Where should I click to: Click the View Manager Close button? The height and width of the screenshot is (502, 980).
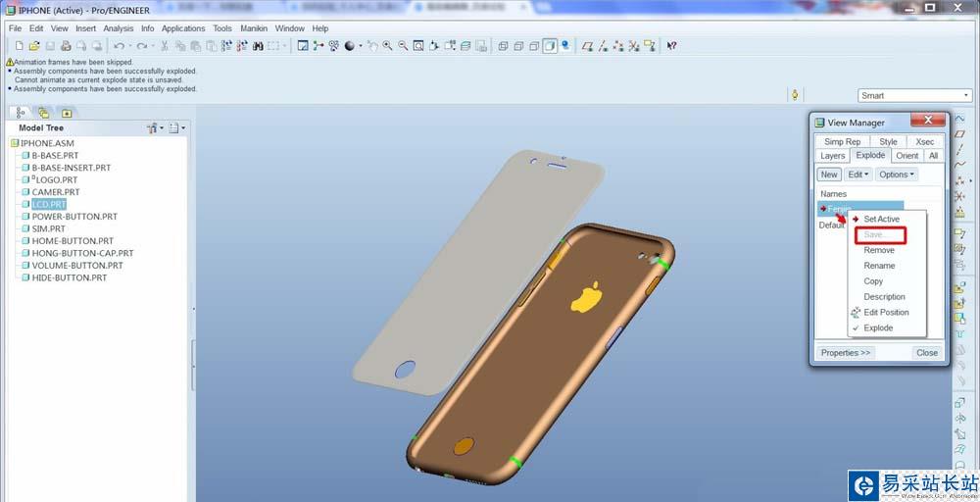coord(927,353)
